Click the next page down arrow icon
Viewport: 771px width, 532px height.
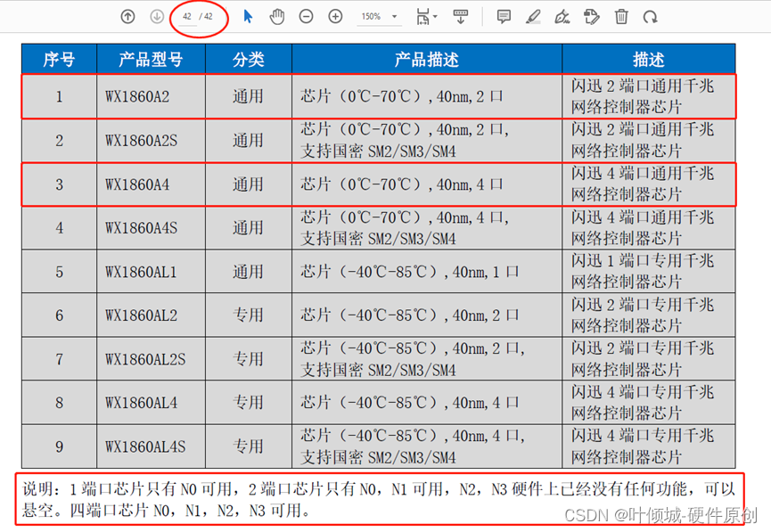point(157,17)
